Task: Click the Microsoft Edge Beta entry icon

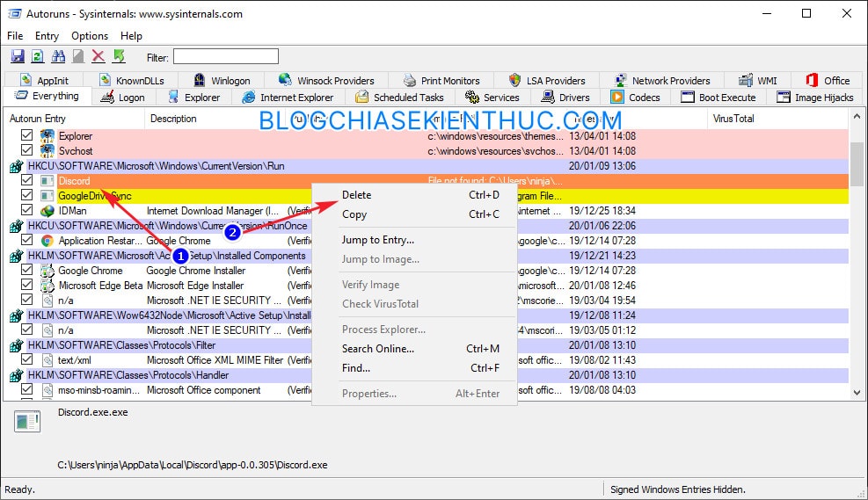Action: pos(47,285)
